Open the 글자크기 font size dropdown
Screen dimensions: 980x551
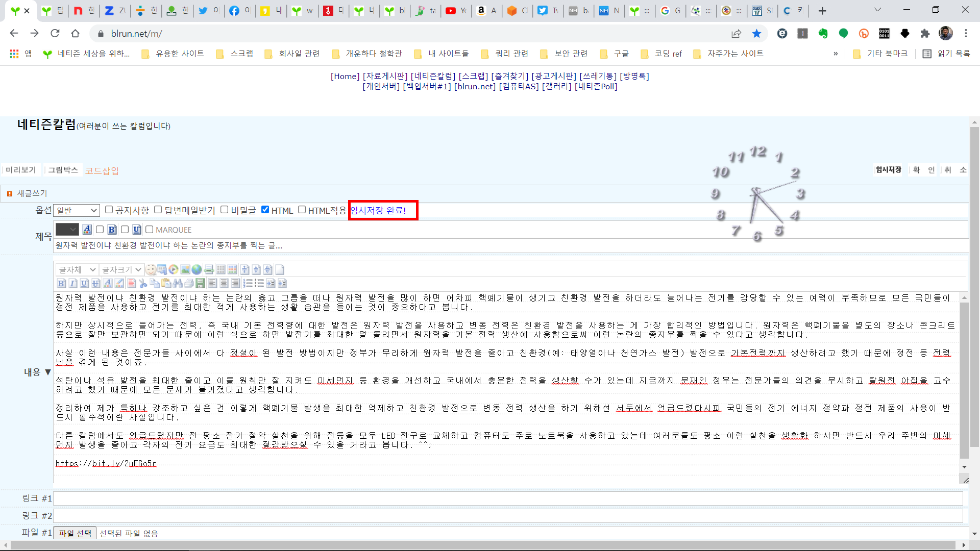tap(121, 269)
